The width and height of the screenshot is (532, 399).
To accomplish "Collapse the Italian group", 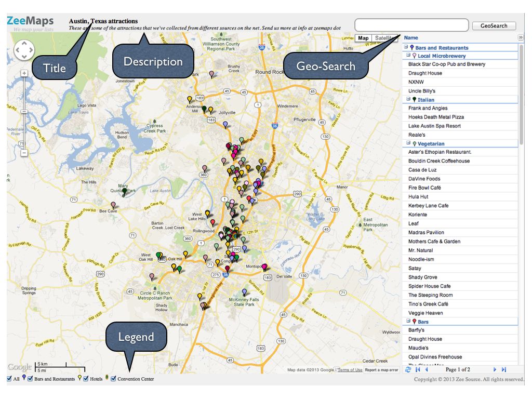I will pyautogui.click(x=408, y=99).
